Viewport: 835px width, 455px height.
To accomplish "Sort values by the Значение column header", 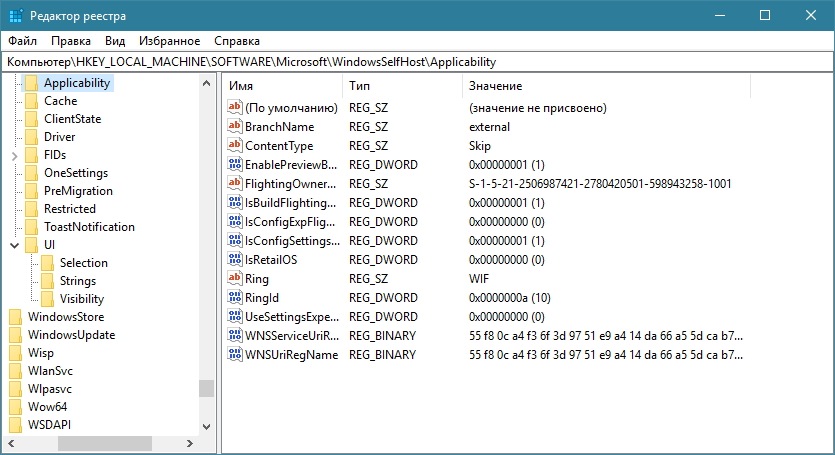I will click(x=606, y=86).
